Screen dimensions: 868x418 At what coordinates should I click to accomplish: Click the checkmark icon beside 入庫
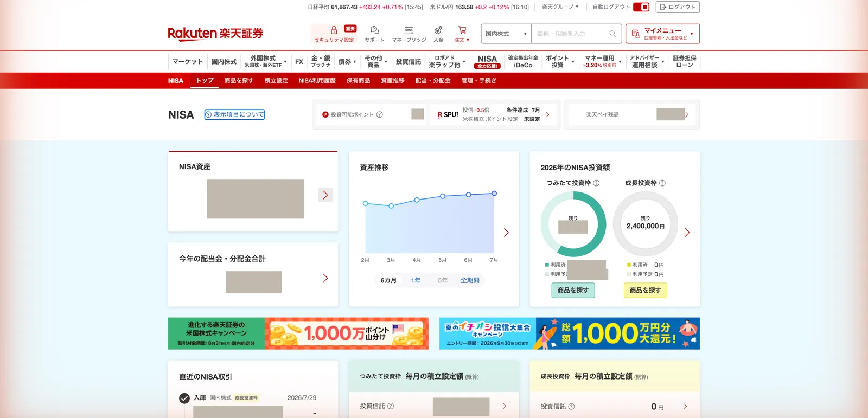(184, 398)
